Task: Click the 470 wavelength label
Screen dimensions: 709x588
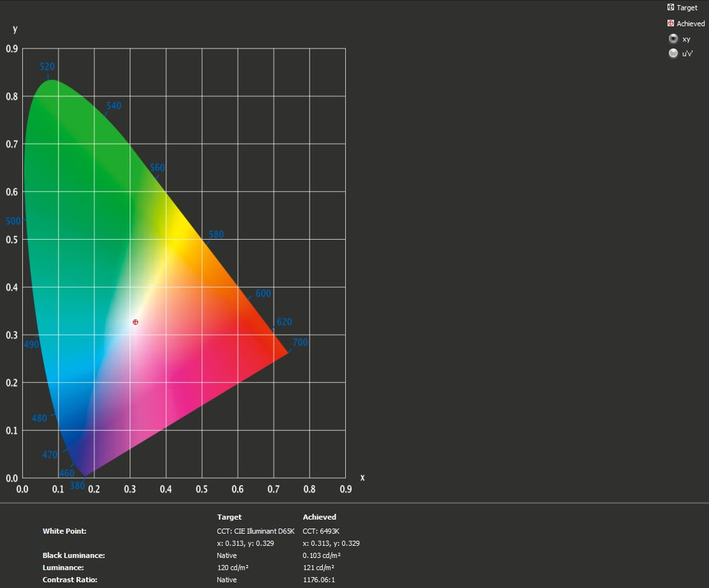Action: [x=50, y=455]
